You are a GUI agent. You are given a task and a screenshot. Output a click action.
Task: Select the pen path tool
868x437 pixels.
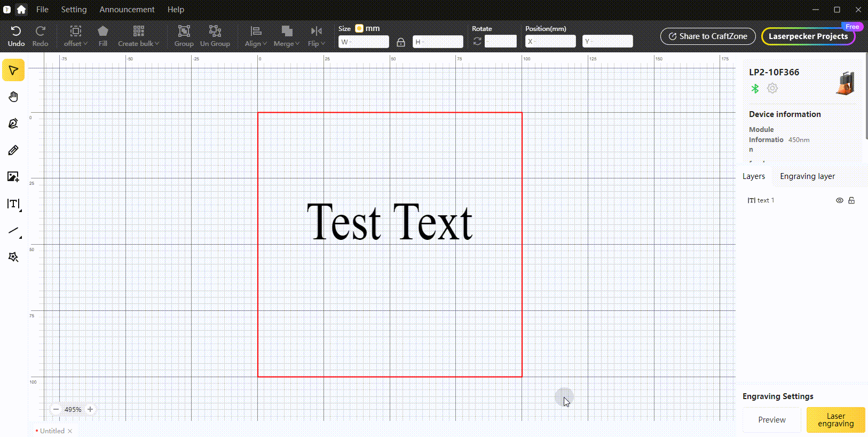[13, 123]
